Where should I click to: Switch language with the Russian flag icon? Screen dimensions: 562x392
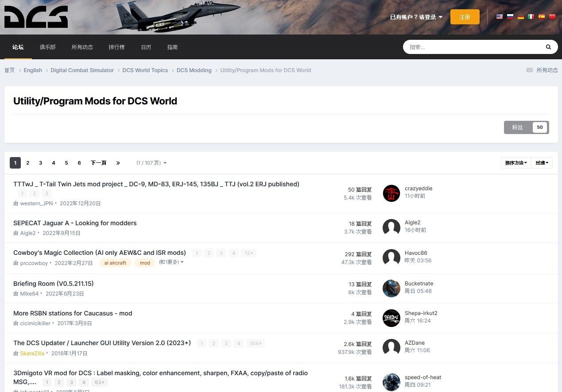(x=510, y=17)
